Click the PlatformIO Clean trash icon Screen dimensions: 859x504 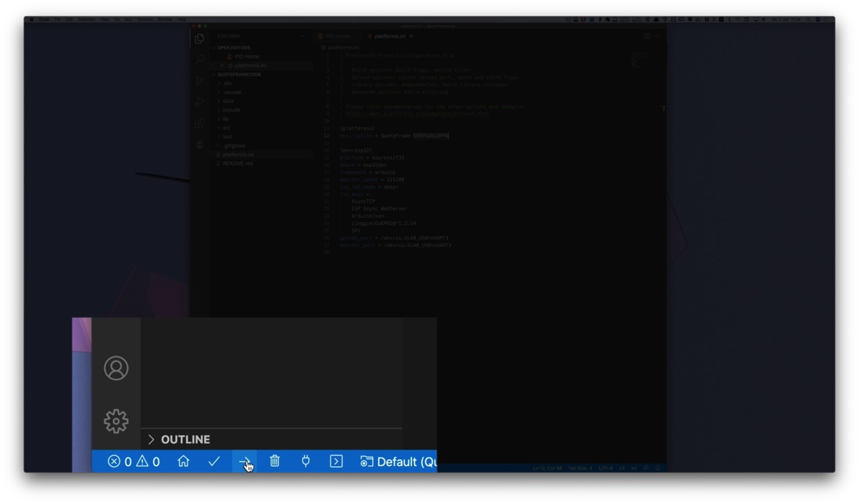tap(275, 462)
